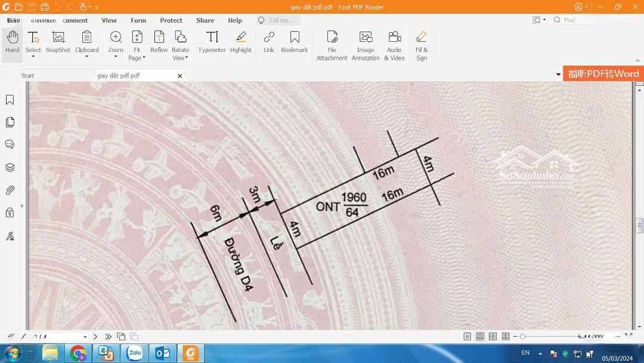
Task: Click the orange PDF-to-Word banner button
Action: pyautogui.click(x=603, y=74)
